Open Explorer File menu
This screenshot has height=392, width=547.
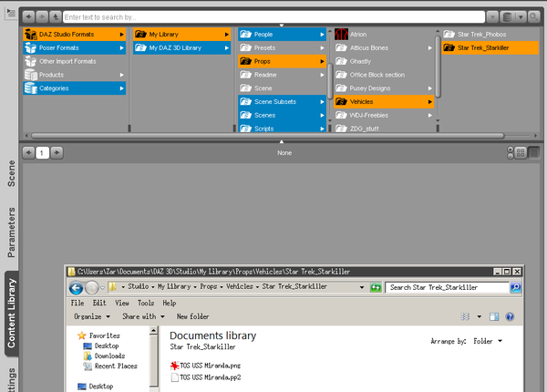77,303
